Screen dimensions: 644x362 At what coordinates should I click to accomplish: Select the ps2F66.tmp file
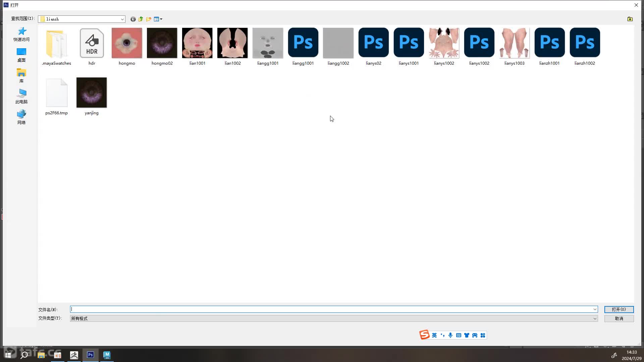point(56,97)
